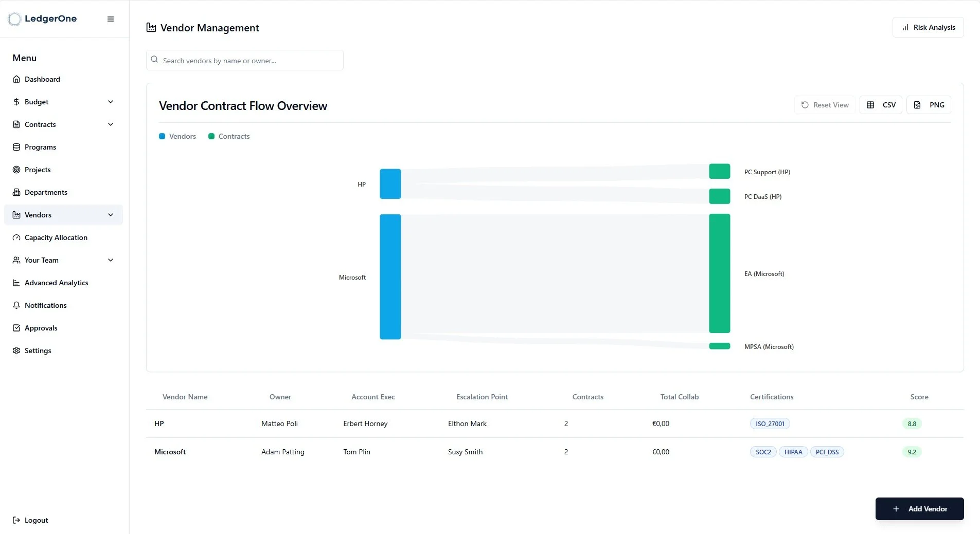Expand the Budget submenu chevron
Viewport: 980px width, 534px height.
point(111,102)
